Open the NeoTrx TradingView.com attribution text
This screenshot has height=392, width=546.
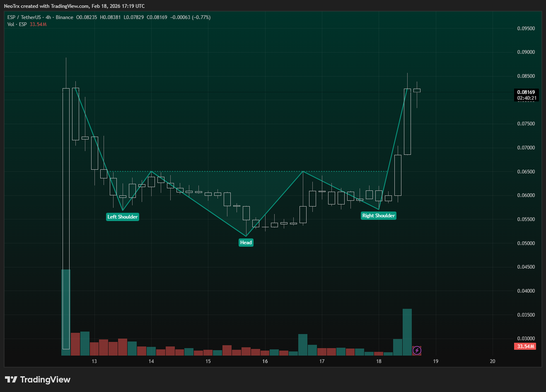(75, 6)
